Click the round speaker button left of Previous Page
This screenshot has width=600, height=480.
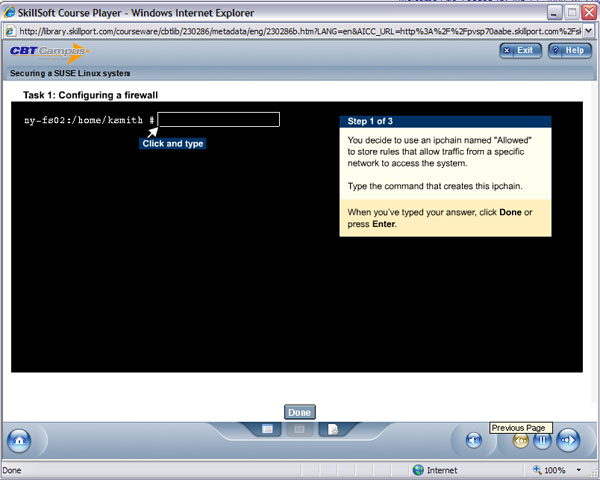(474, 440)
